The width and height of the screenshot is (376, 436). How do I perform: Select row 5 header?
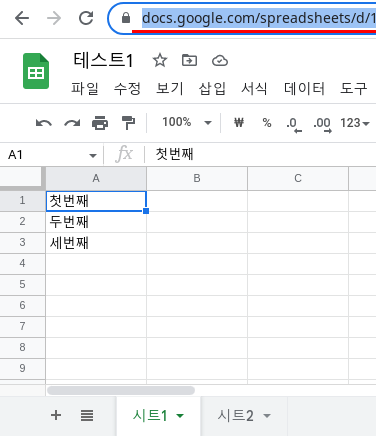coord(22,285)
